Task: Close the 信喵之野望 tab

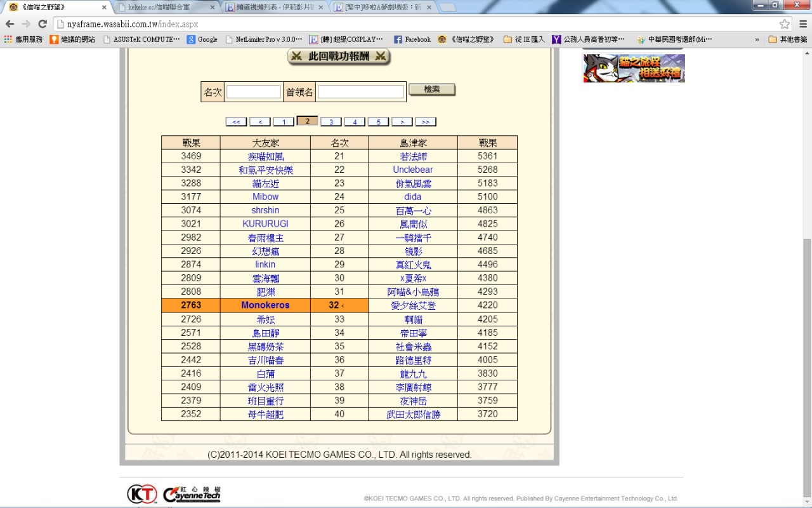Action: pos(104,8)
